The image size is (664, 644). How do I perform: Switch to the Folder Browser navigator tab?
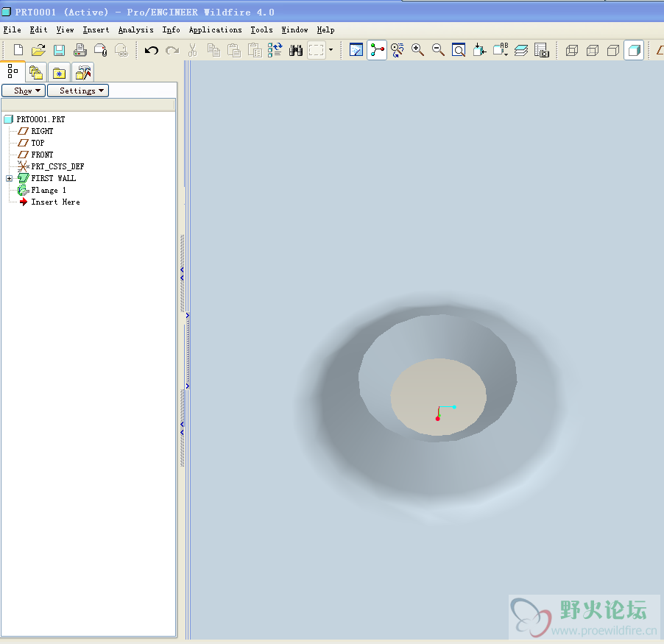coord(36,73)
